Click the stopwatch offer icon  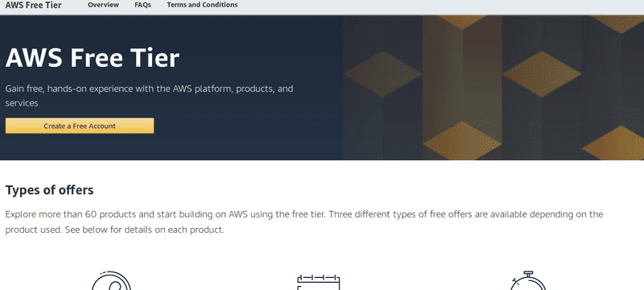[528, 280]
